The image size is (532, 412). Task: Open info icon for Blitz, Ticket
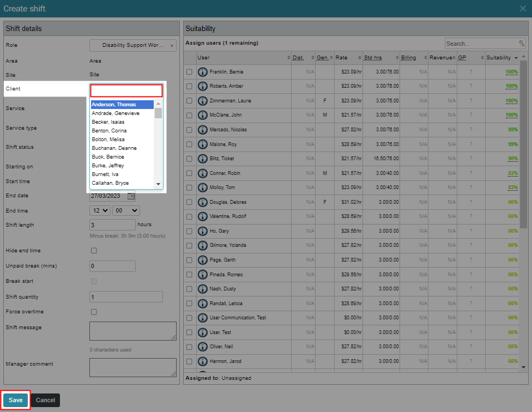203,159
